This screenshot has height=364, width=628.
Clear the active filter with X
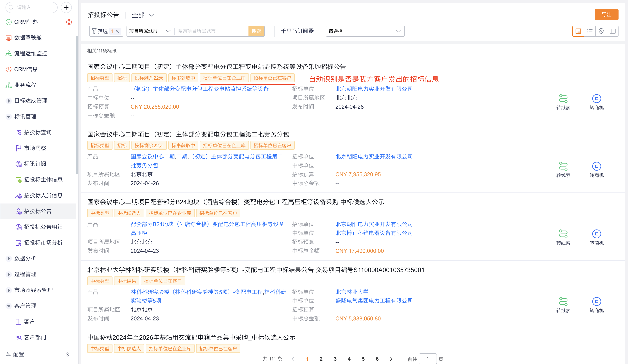pyautogui.click(x=117, y=31)
